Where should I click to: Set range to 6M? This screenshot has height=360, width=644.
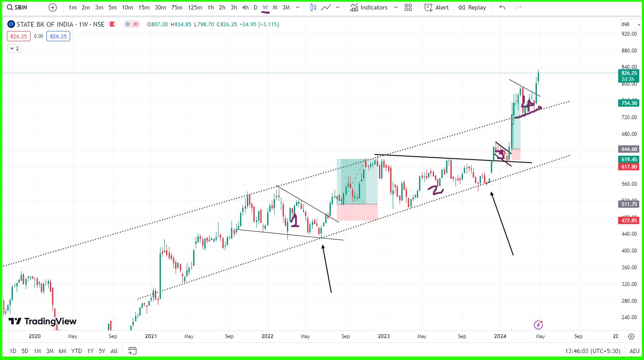62,351
